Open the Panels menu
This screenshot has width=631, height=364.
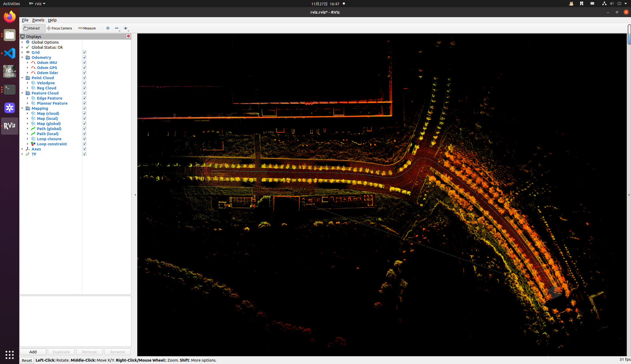pos(38,20)
